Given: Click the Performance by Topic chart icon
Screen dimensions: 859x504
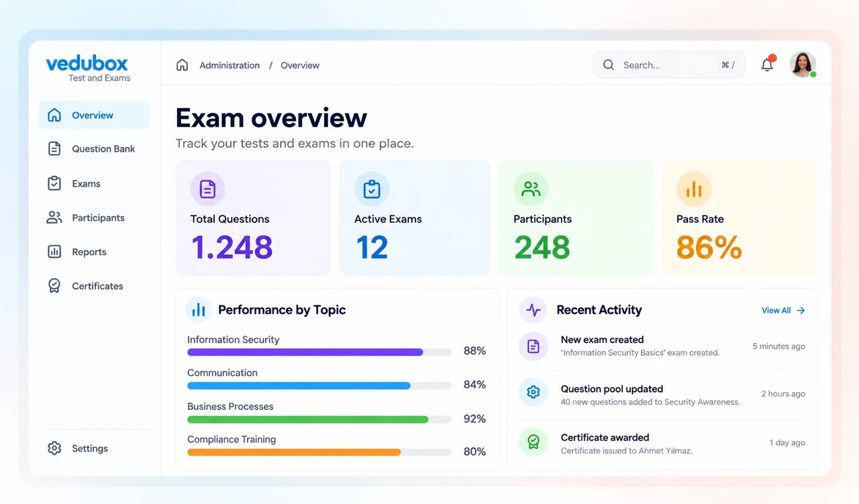Looking at the screenshot, I should click(199, 309).
